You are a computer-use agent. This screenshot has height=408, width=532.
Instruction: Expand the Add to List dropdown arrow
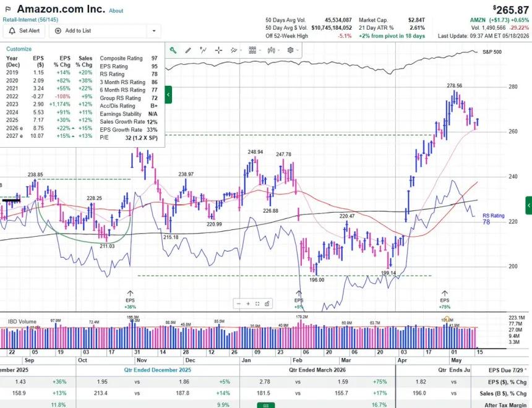(154, 31)
